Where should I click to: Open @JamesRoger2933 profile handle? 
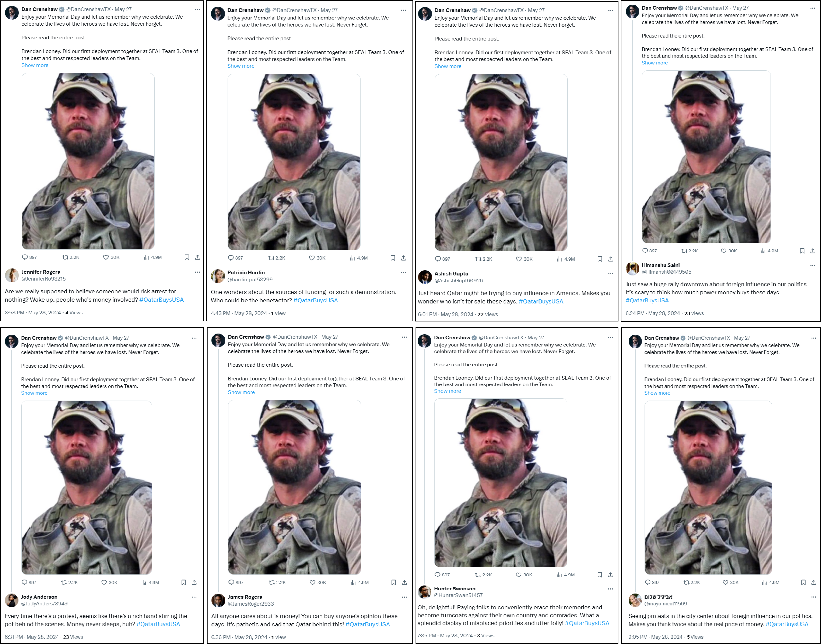pyautogui.click(x=251, y=604)
